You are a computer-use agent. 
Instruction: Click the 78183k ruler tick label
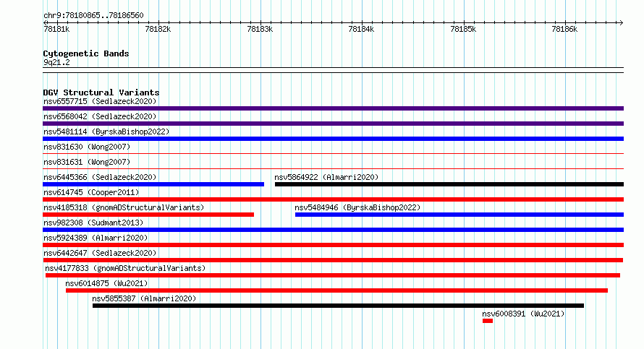click(260, 29)
